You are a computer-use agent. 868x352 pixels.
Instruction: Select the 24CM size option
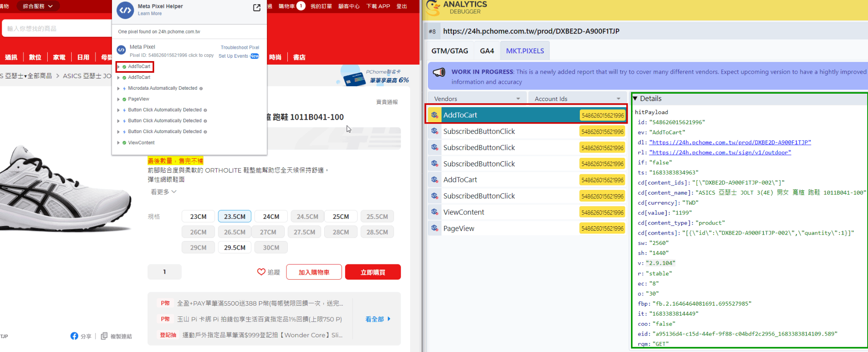[271, 216]
